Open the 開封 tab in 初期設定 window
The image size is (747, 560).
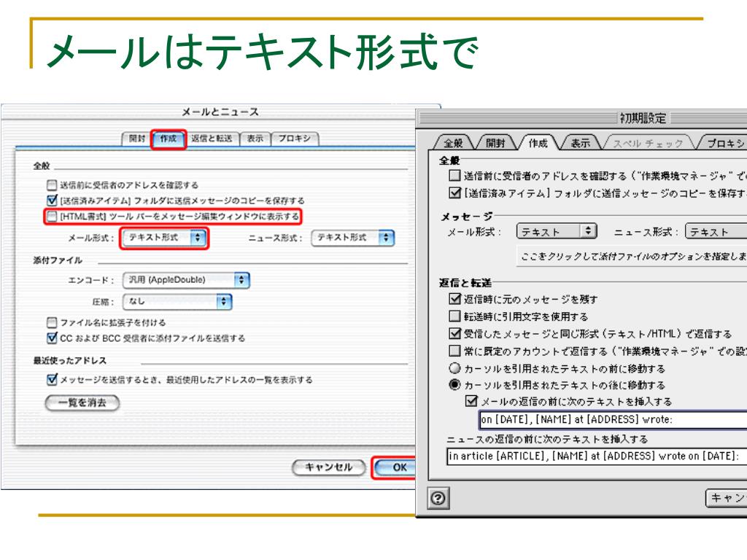[x=495, y=143]
